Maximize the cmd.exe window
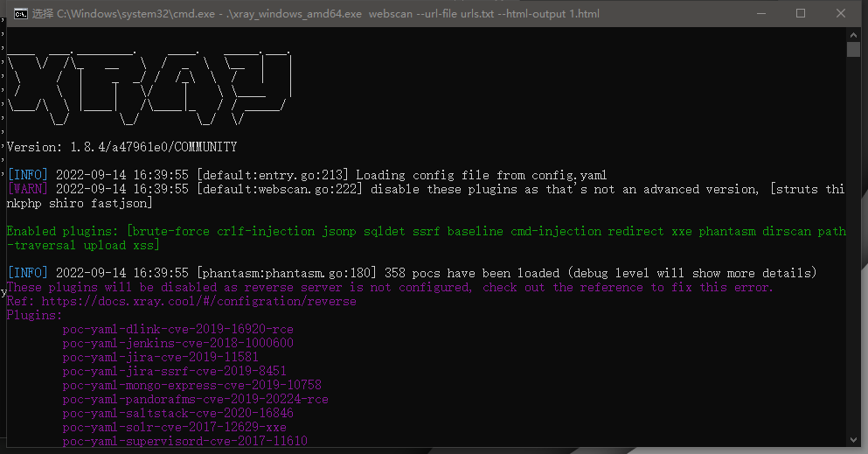The height and width of the screenshot is (454, 868). pos(801,13)
